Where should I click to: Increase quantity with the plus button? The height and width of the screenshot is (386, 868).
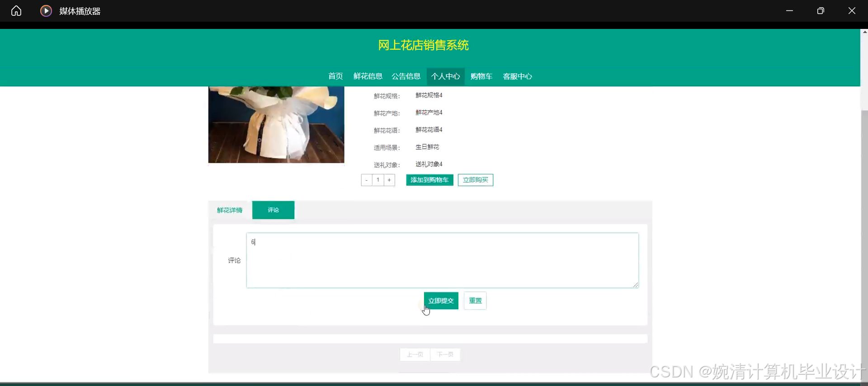pos(389,180)
